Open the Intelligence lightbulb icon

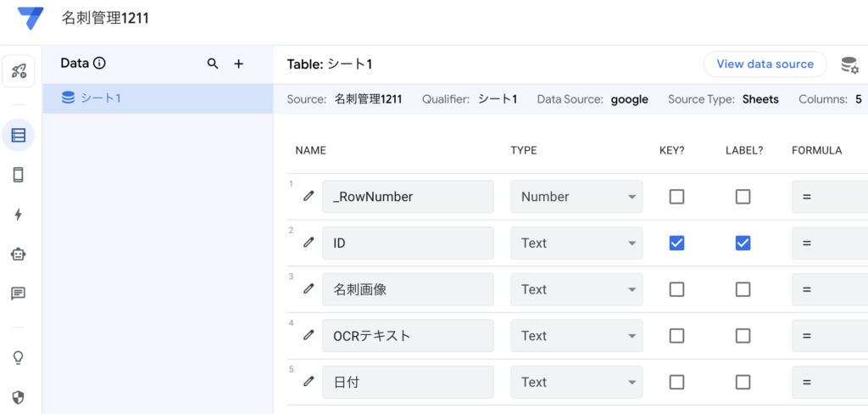tap(19, 357)
